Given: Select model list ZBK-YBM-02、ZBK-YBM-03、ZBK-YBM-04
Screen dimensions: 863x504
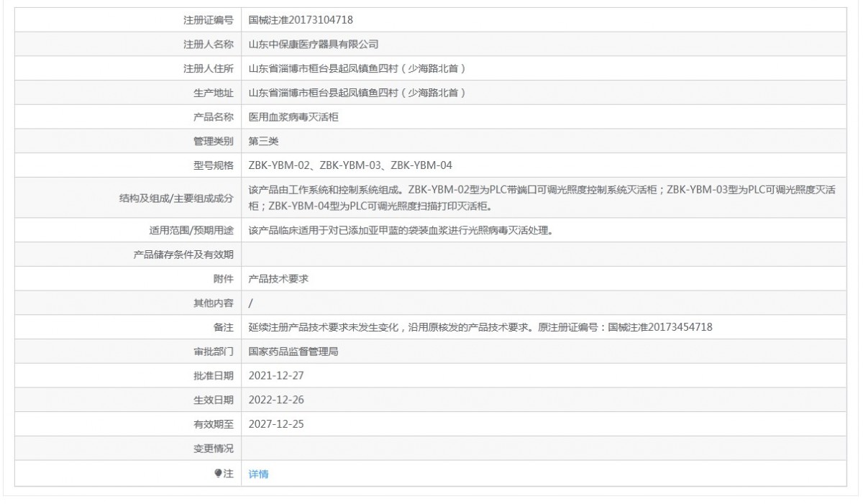Looking at the screenshot, I should click(350, 165).
